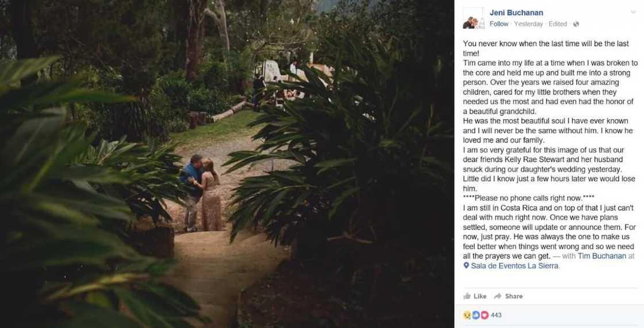Click the thumbs-up Like icon
Image resolution: width=644 pixels, height=328 pixels.
pyautogui.click(x=467, y=296)
